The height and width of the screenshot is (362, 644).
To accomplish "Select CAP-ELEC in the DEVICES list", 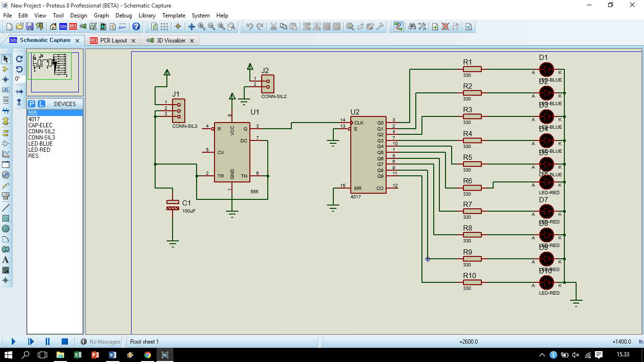I will 55,125.
